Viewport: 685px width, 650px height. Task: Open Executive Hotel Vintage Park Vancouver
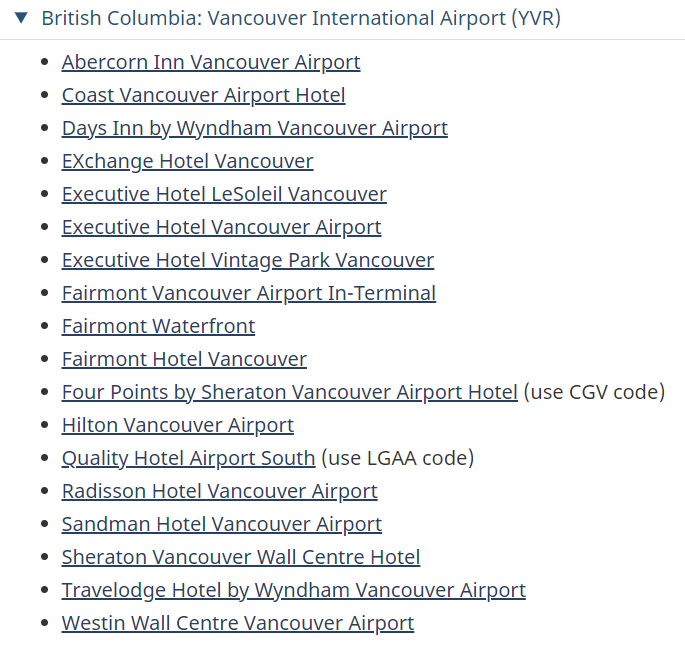(248, 260)
